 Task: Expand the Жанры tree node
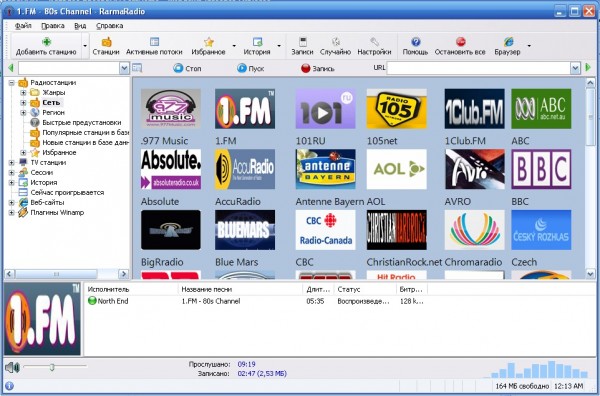pyautogui.click(x=23, y=93)
